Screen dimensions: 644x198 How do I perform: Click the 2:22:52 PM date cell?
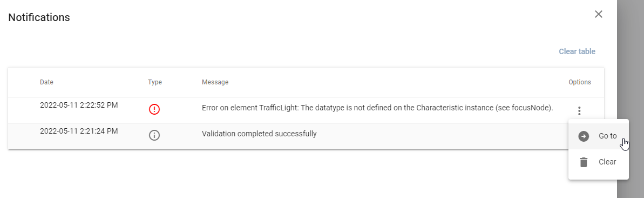coord(79,105)
